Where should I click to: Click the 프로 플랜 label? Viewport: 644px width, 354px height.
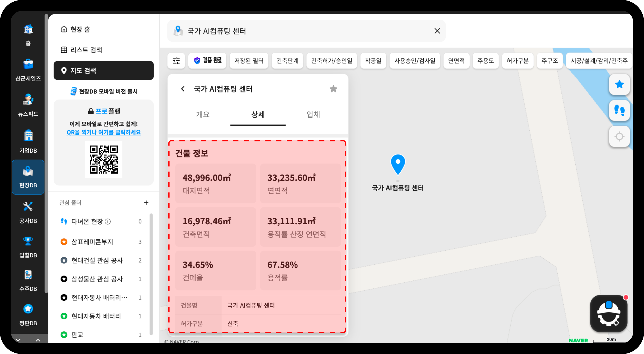(x=104, y=111)
